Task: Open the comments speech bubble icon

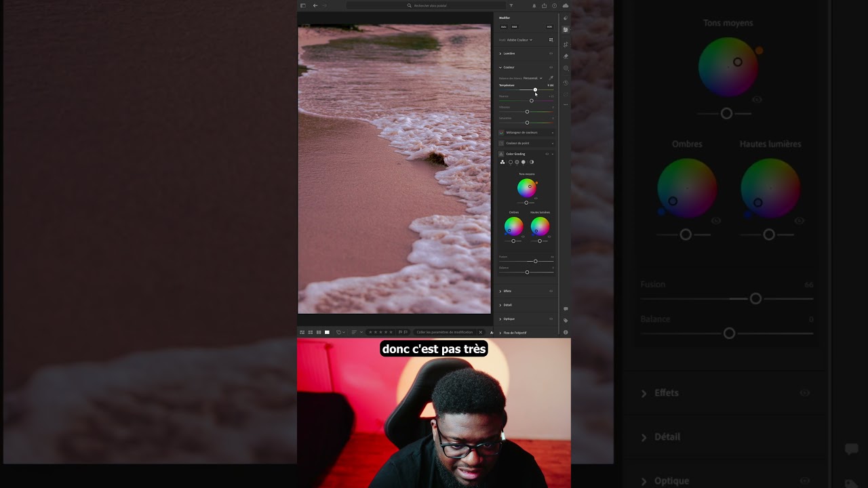Action: click(x=566, y=309)
